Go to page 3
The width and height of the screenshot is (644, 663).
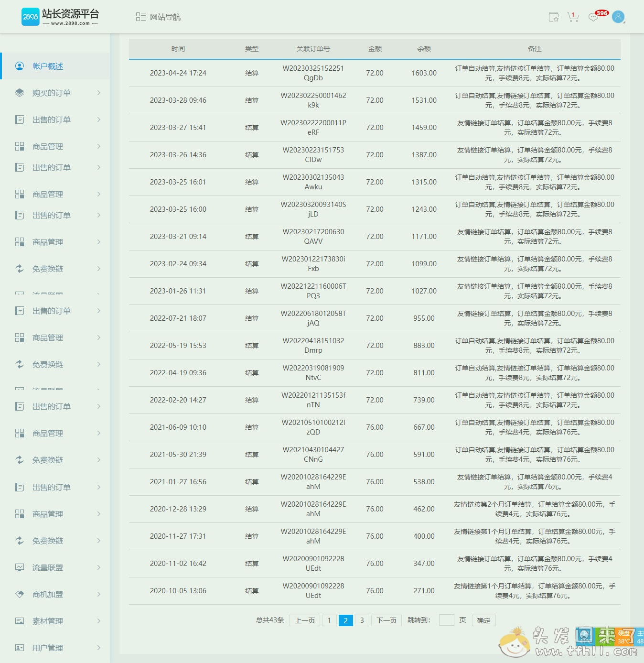[362, 620]
